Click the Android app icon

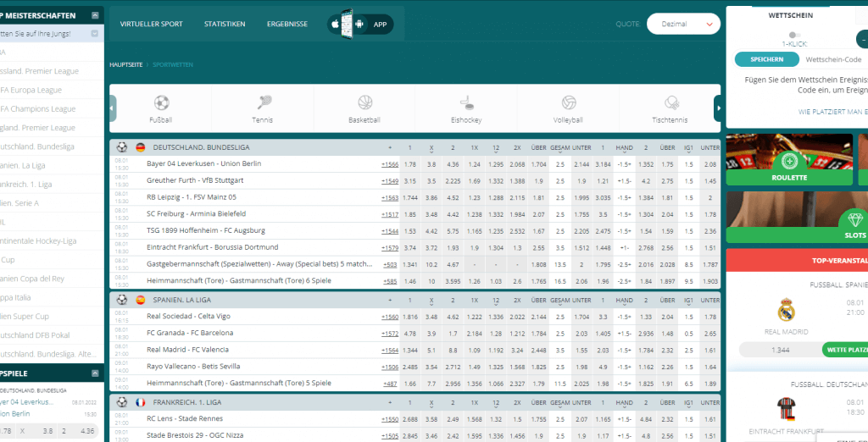[x=359, y=25]
